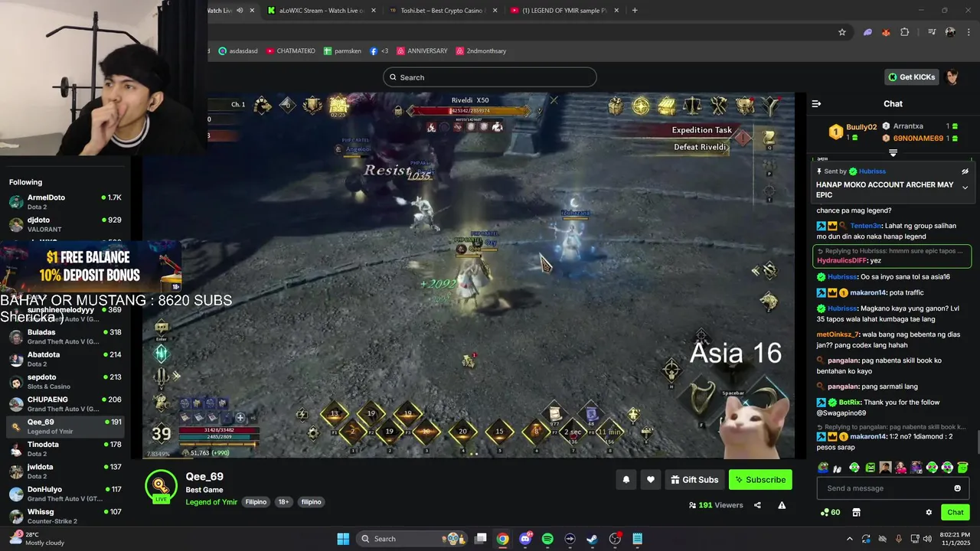The height and width of the screenshot is (551, 980).
Task: Switch to LEGEND OF YMIR YouTube tab
Action: [565, 11]
